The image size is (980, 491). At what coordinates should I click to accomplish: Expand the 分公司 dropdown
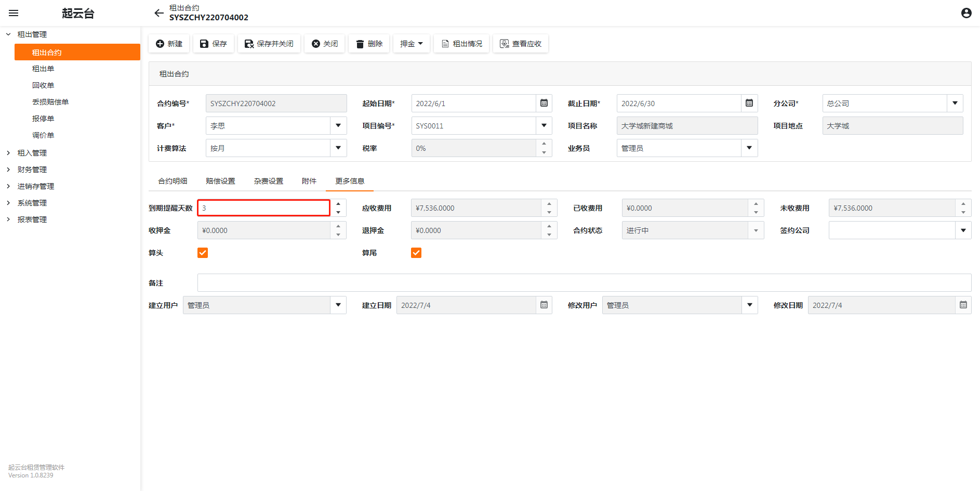click(955, 103)
